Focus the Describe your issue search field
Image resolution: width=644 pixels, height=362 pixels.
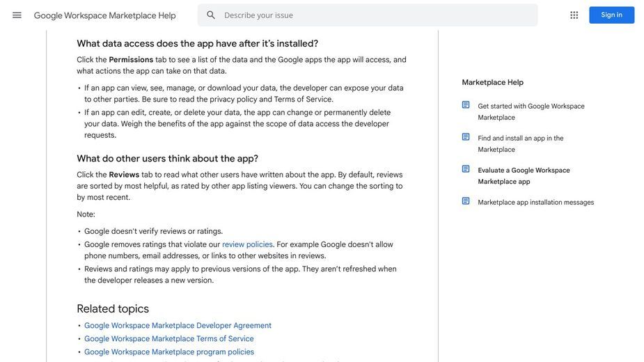pyautogui.click(x=368, y=15)
